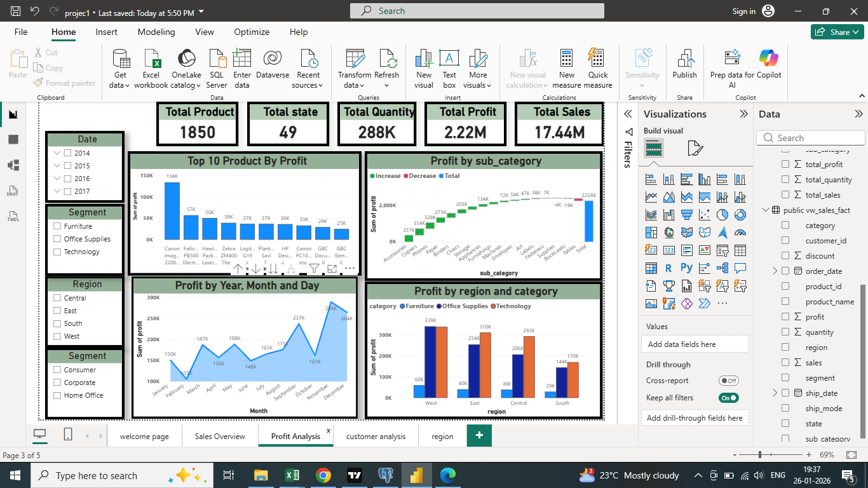Viewport: 868px width, 488px height.
Task: Click filter icon on Top 10 Product chart
Action: tap(314, 269)
